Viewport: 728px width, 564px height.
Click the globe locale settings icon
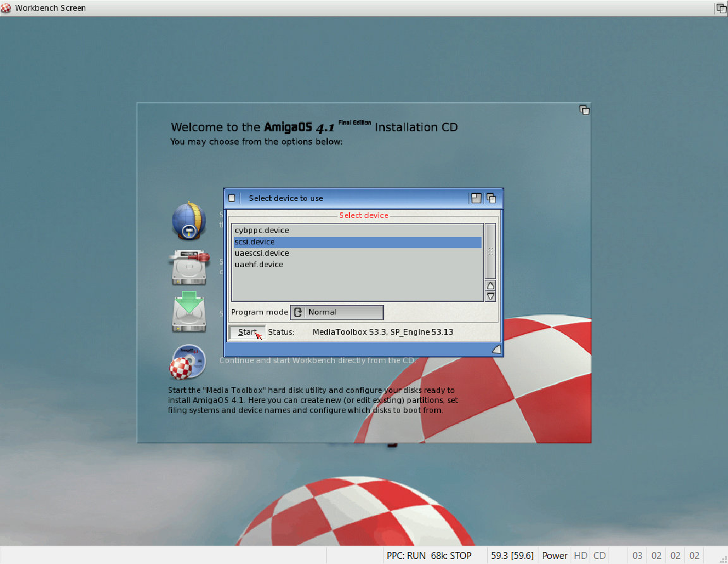click(188, 220)
